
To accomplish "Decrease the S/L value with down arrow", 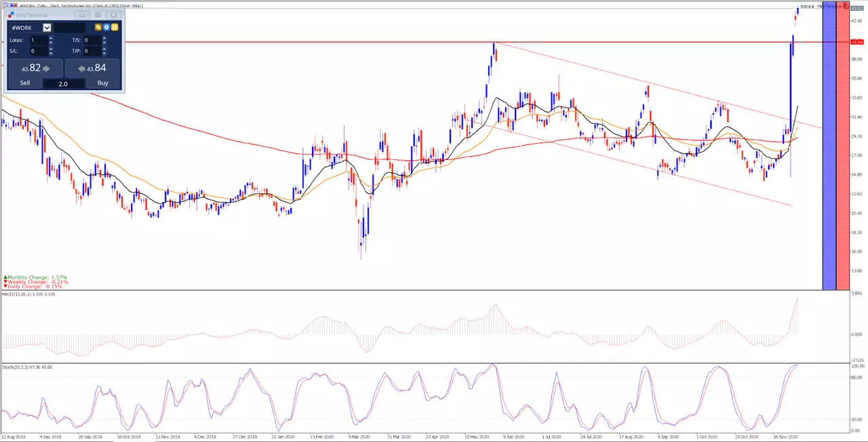I will tap(51, 53).
